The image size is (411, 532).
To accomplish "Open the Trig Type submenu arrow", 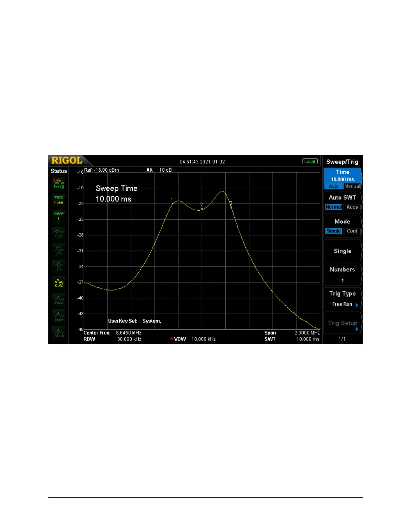I will [x=357, y=305].
